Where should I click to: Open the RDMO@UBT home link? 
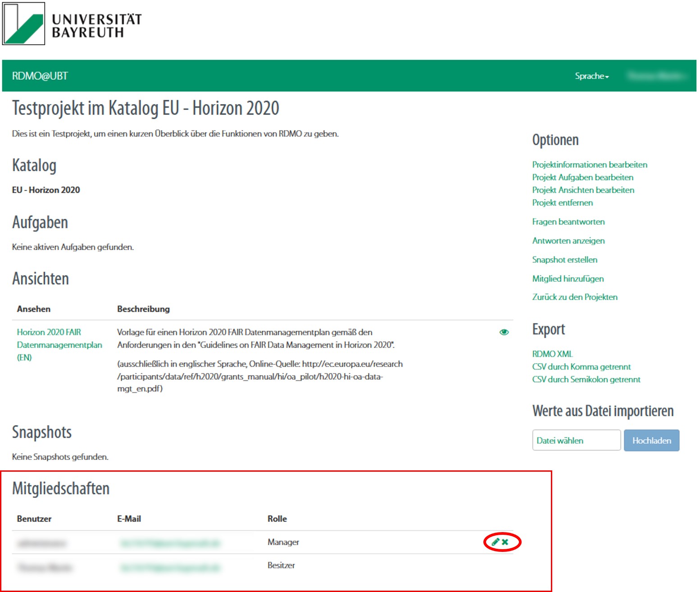tap(40, 76)
